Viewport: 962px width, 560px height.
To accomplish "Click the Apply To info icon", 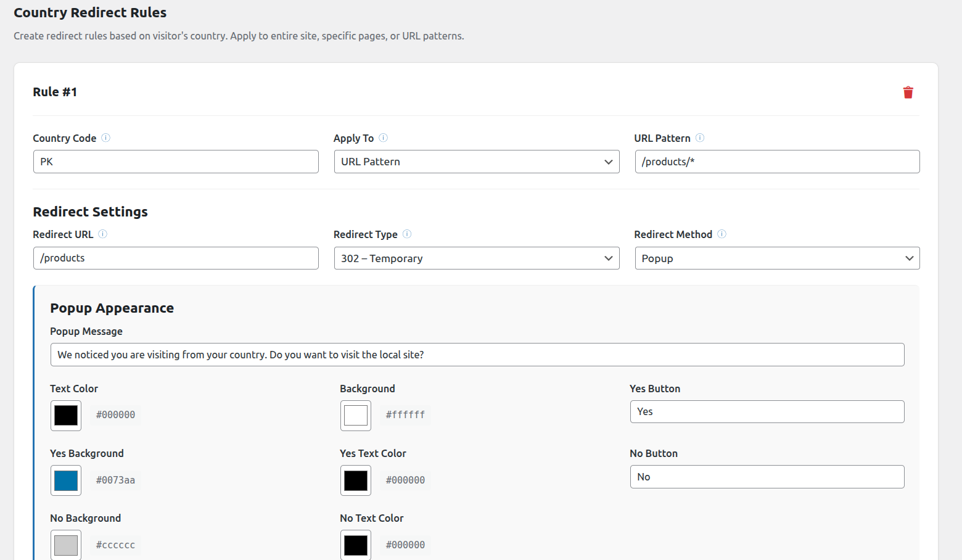I will tap(383, 138).
